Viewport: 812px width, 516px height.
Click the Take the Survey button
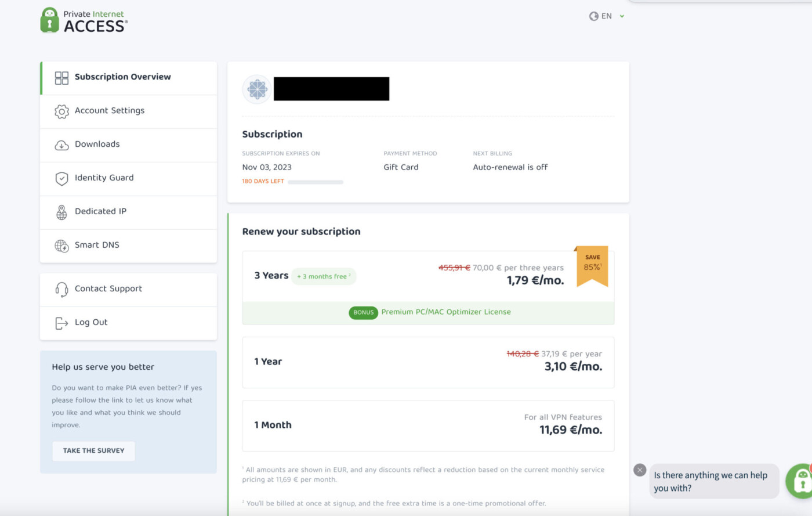point(93,451)
